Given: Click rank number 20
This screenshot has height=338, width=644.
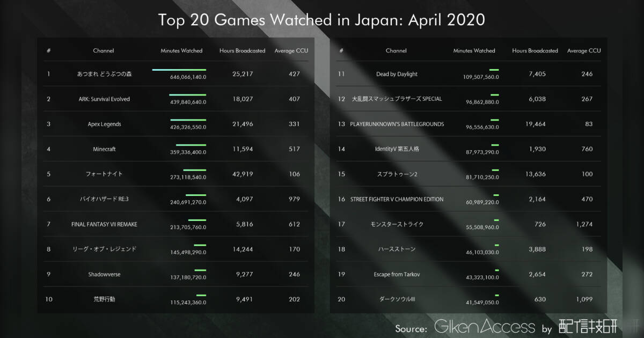Looking at the screenshot, I should pyautogui.click(x=341, y=299).
